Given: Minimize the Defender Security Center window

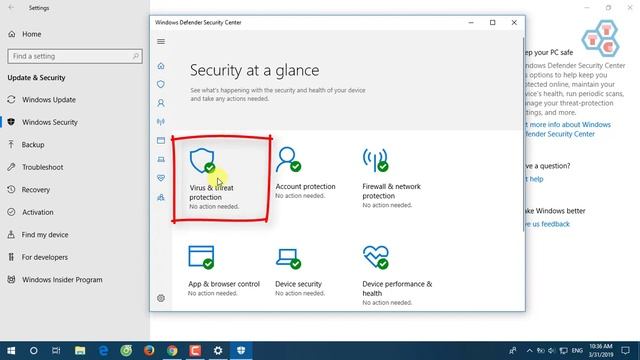Looking at the screenshot, I should [471, 22].
